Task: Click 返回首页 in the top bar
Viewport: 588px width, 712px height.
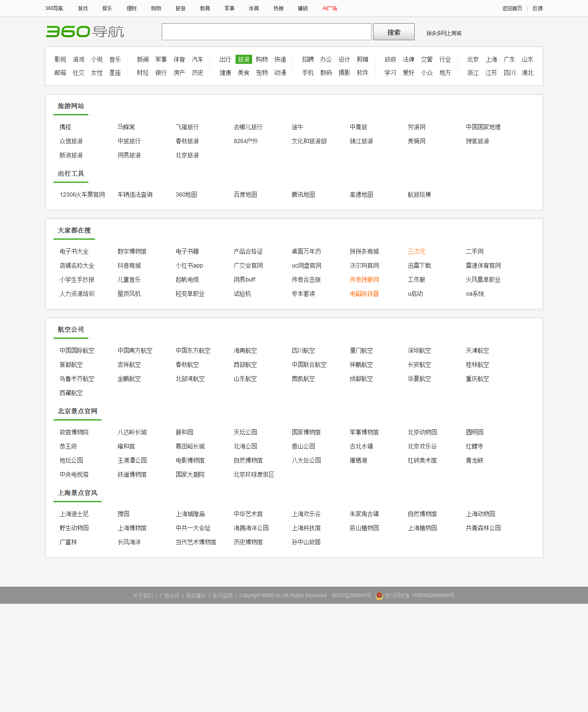Action: (x=512, y=8)
